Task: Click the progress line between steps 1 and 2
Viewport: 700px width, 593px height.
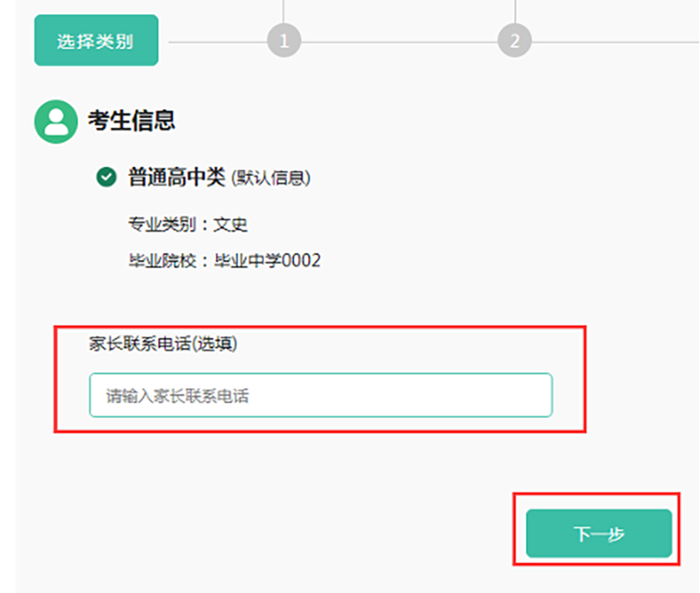Action: pos(399,41)
